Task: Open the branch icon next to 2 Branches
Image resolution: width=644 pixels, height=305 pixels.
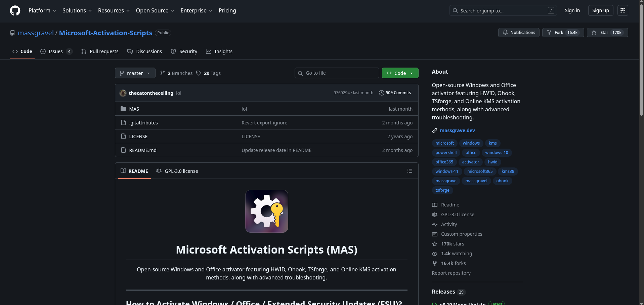Action: tap(162, 73)
